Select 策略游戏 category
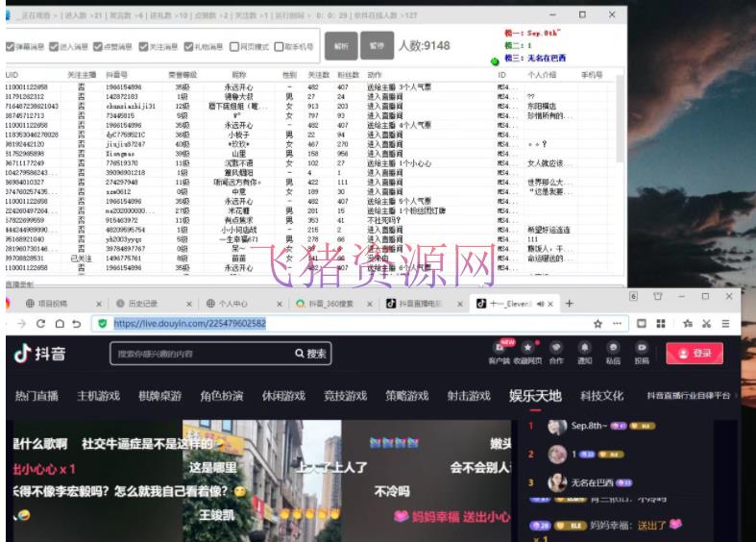Viewport: 756px width, 542px height. pyautogui.click(x=407, y=396)
